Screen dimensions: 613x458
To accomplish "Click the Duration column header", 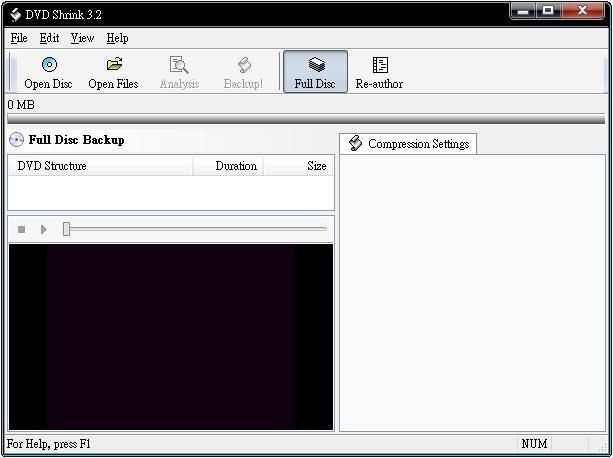I will click(229, 166).
